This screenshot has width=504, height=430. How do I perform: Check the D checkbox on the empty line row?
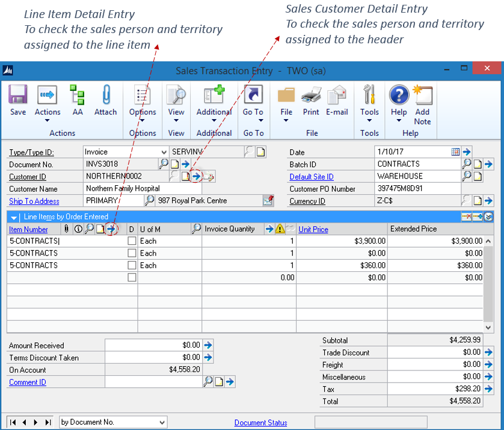click(131, 277)
